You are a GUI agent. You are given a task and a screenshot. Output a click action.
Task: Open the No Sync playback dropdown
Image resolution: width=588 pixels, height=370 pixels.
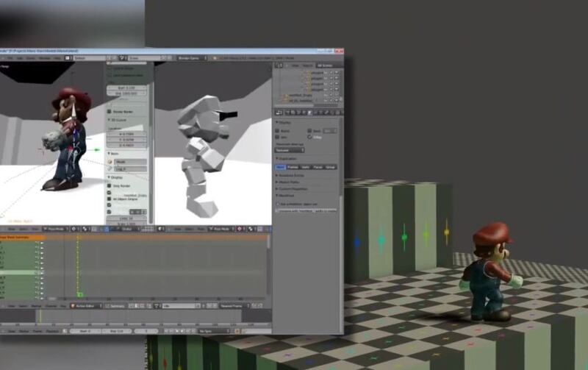[x=214, y=331]
